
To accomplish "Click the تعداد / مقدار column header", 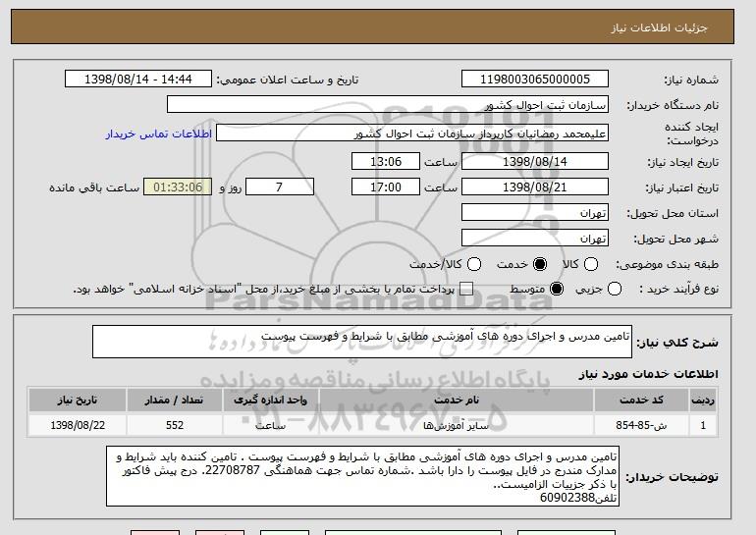I will (174, 401).
